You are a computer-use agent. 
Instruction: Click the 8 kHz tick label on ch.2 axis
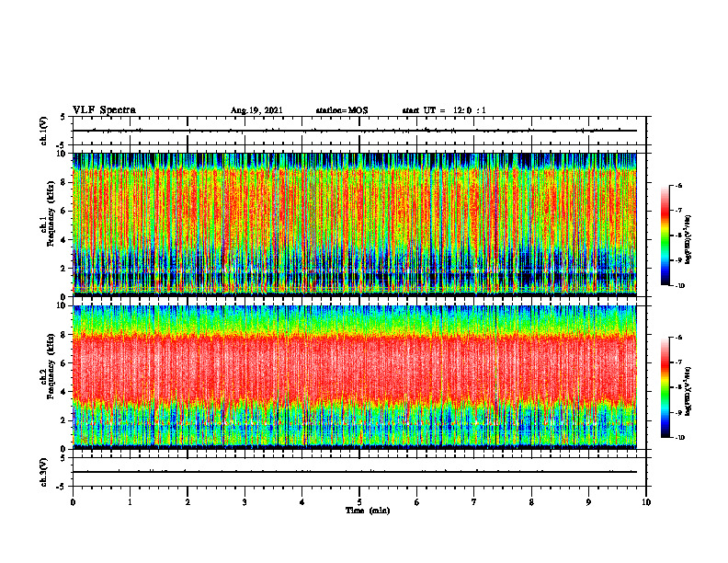[63, 335]
